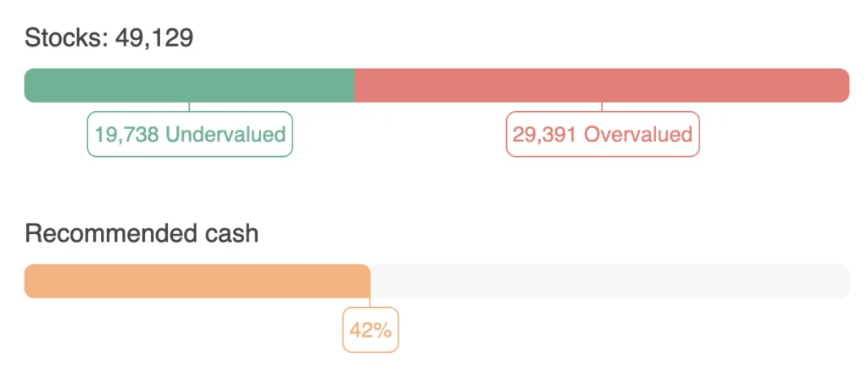
Task: Click the red overvalued bar segment
Action: tap(602, 86)
